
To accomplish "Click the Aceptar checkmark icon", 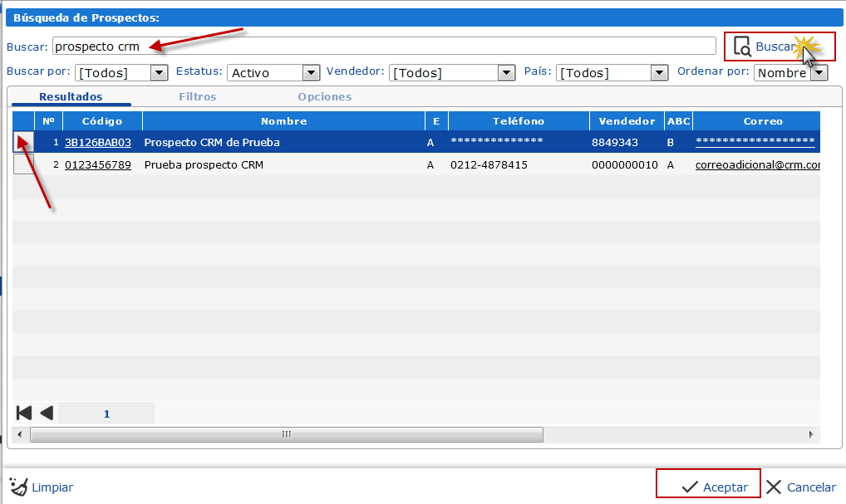I will pos(689,487).
